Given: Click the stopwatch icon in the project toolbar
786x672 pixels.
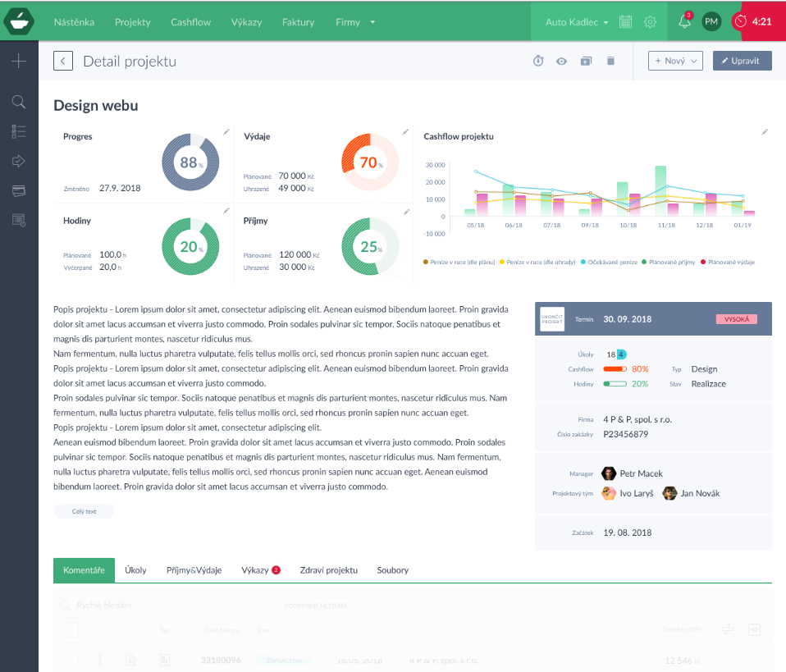Looking at the screenshot, I should [x=538, y=61].
